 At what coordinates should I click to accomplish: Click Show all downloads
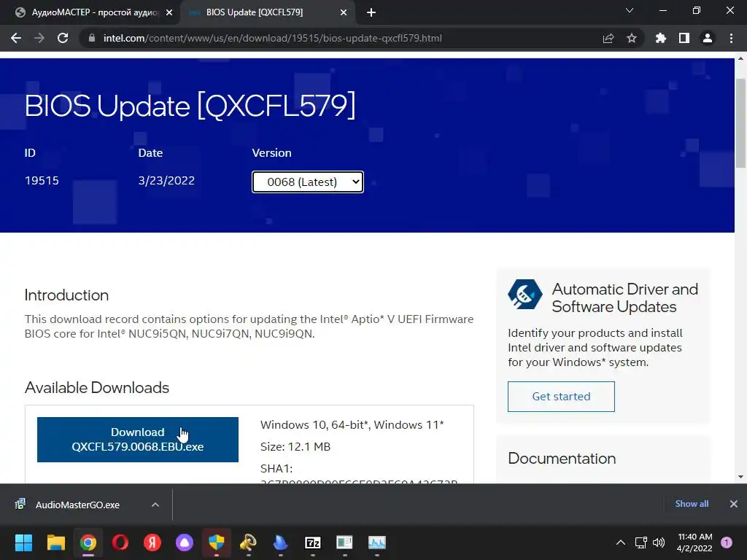click(692, 504)
